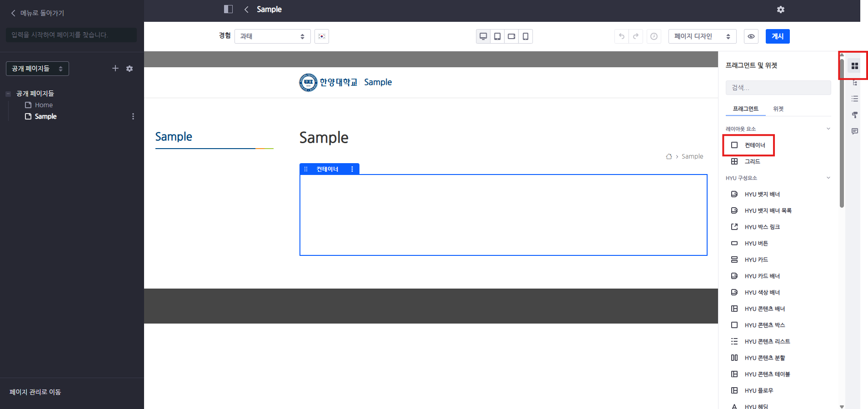
Task: Switch to tablet viewport preview
Action: [x=497, y=36]
